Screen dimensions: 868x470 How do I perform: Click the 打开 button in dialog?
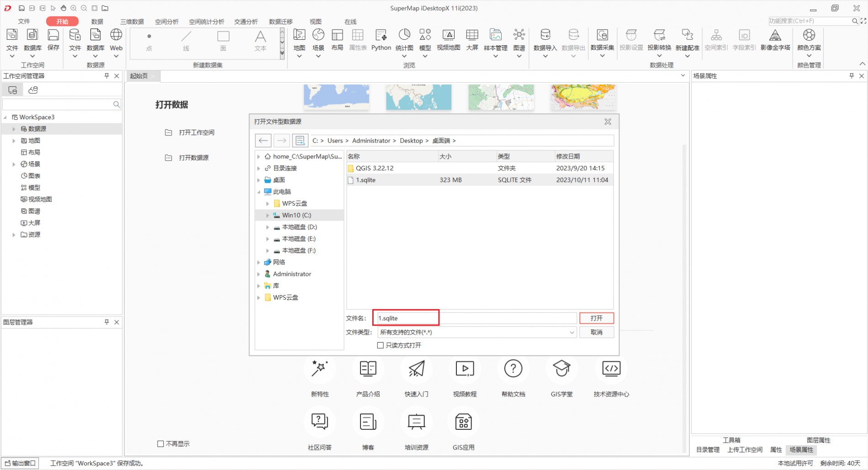pyautogui.click(x=596, y=318)
